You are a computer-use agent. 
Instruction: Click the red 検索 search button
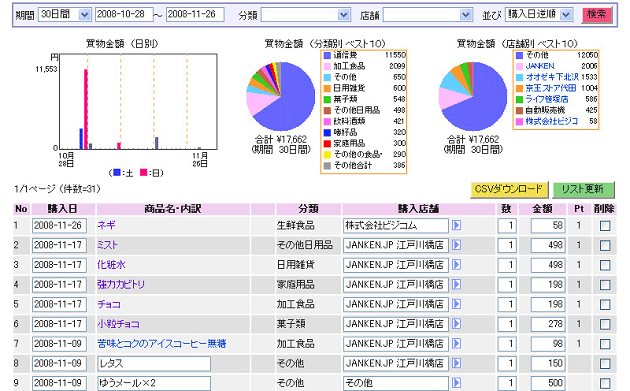point(597,14)
